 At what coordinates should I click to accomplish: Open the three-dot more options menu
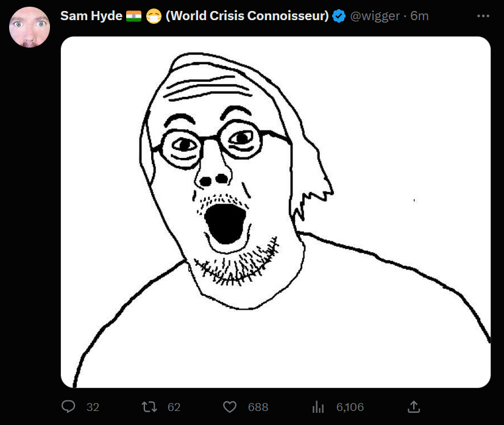[x=483, y=16]
